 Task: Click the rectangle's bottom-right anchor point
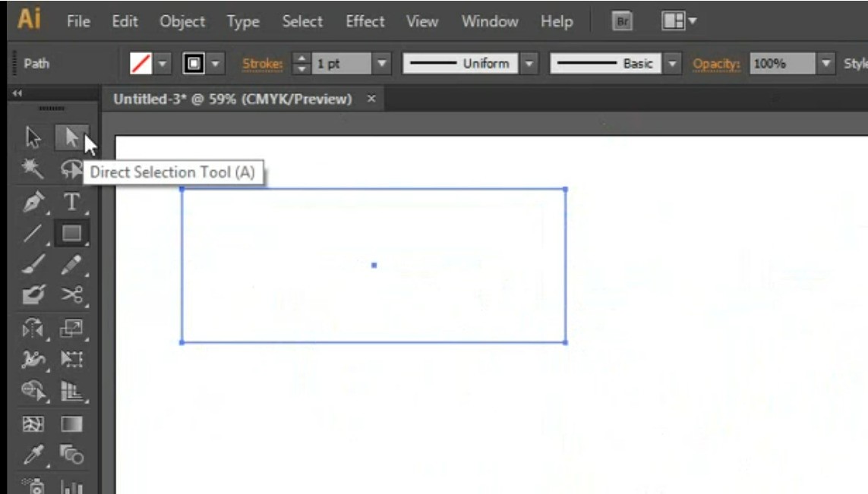[565, 342]
